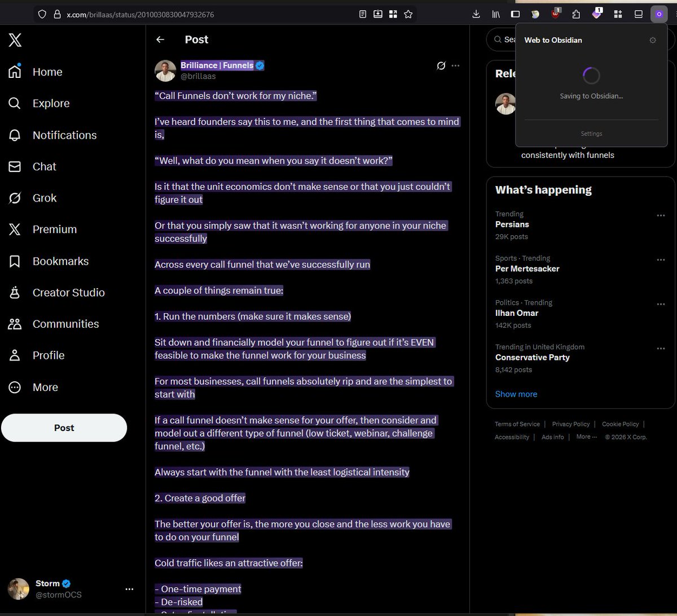Click Storm profile avatar at bottom left
The height and width of the screenshot is (616, 677).
pos(18,589)
